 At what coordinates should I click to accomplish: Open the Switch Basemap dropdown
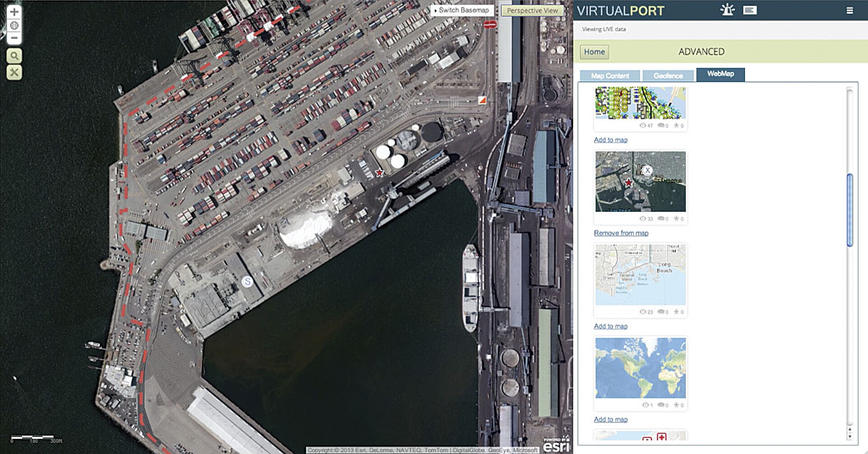tap(463, 10)
